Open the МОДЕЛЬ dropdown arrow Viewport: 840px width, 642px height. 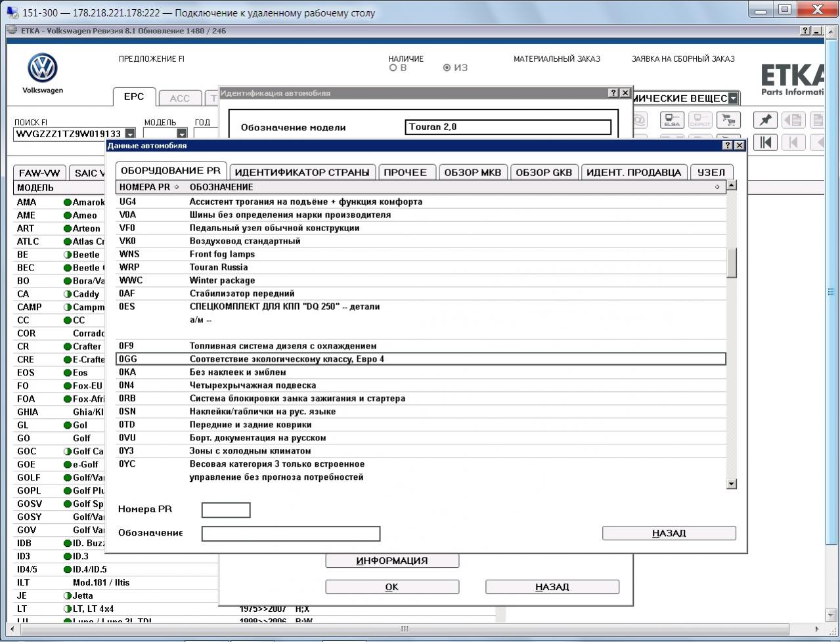point(181,134)
